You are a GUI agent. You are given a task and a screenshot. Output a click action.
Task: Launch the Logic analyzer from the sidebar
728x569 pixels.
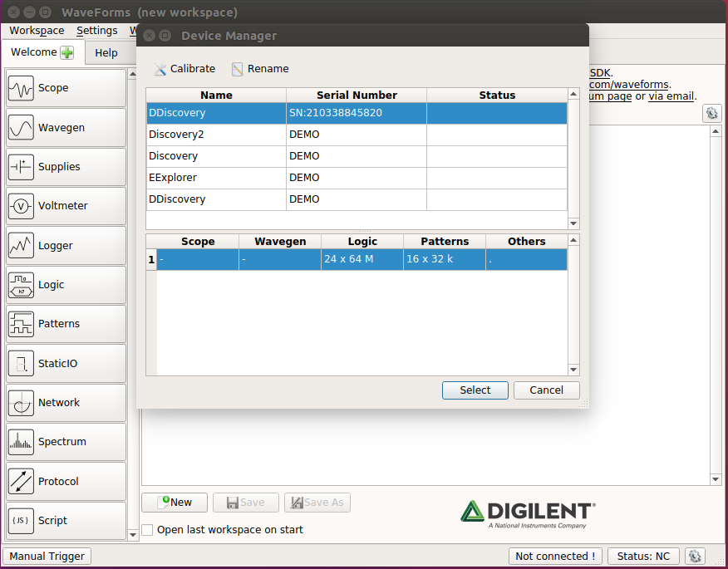click(x=66, y=284)
